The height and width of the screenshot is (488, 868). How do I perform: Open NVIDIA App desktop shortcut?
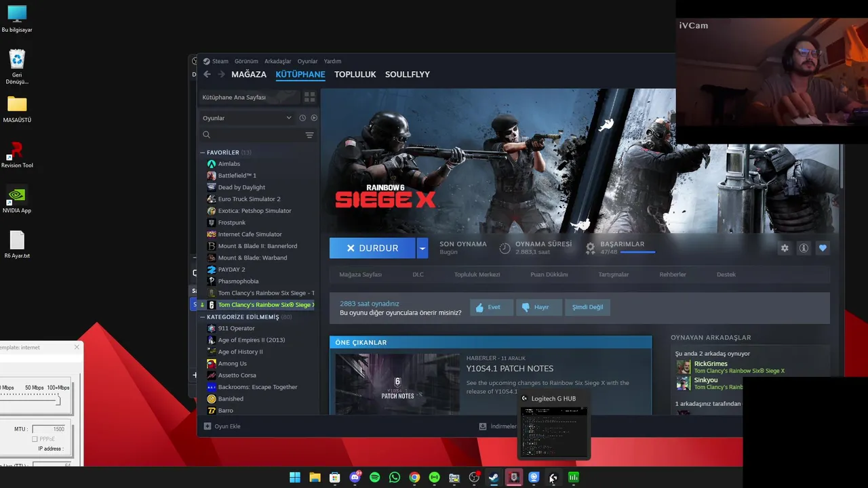pos(17,201)
